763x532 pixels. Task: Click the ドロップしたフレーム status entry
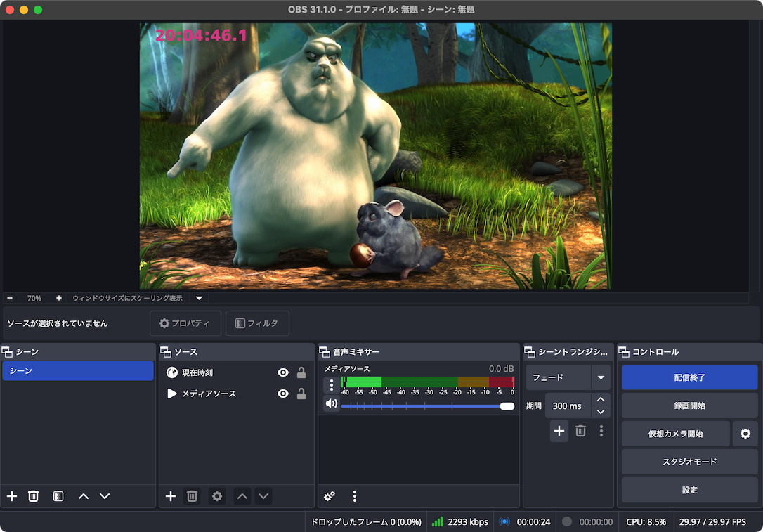pos(366,521)
